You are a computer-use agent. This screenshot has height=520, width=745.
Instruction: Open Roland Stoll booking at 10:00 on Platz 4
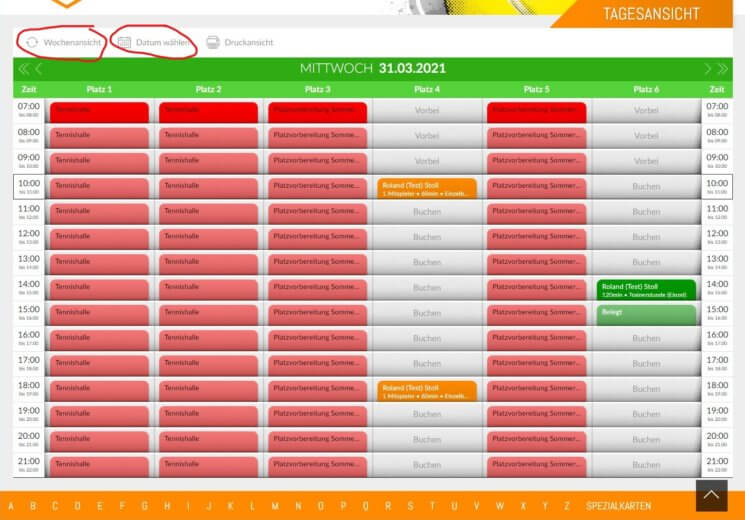427,187
